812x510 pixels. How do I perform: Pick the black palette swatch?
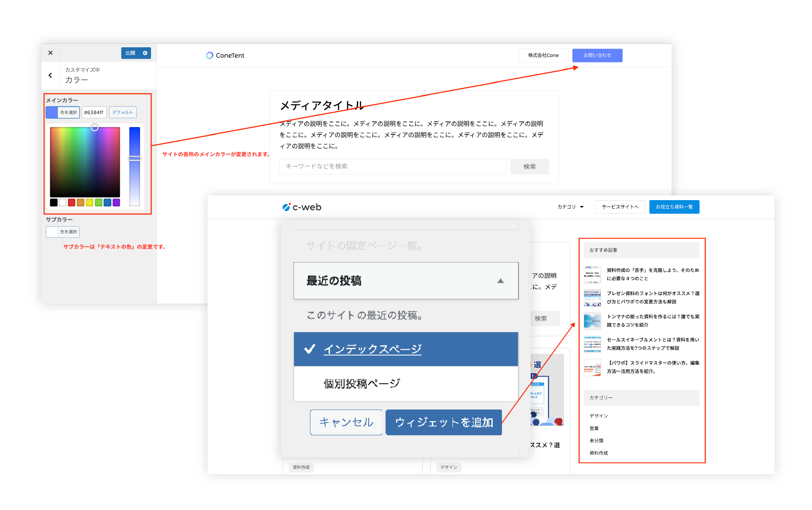(x=54, y=203)
